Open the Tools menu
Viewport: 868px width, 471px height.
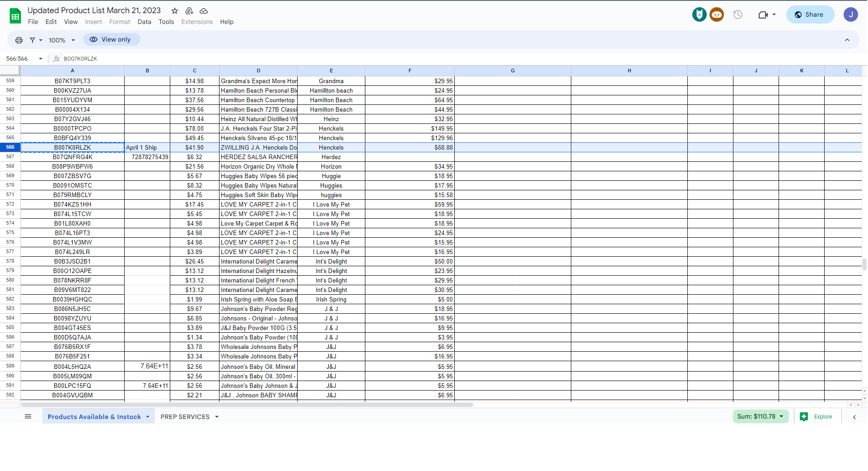pyautogui.click(x=166, y=22)
